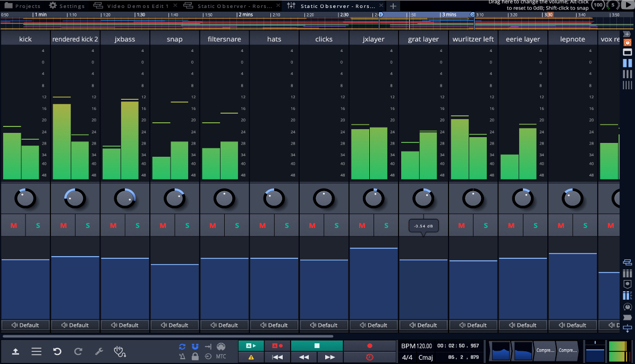
Task: Open the filtersnare output Default dropdown
Action: pyautogui.click(x=224, y=325)
